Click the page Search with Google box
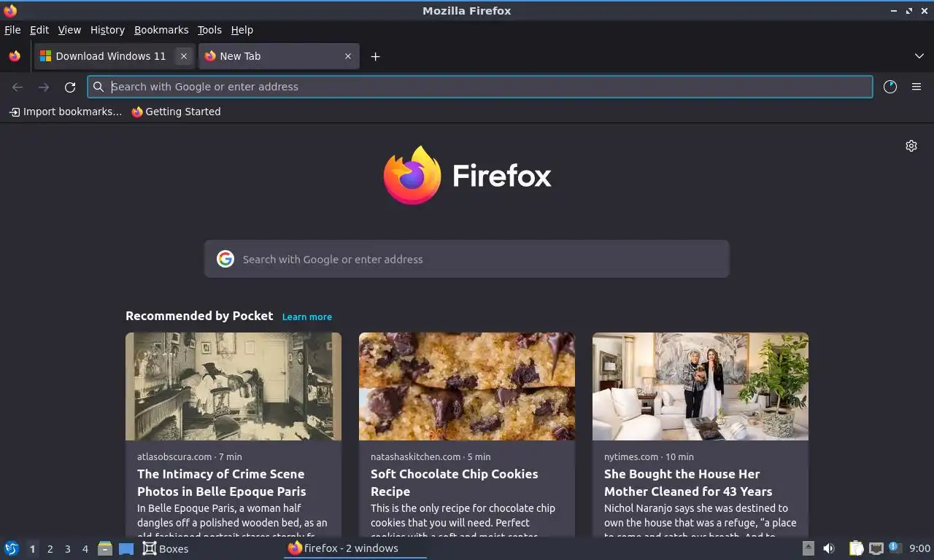 tap(467, 259)
